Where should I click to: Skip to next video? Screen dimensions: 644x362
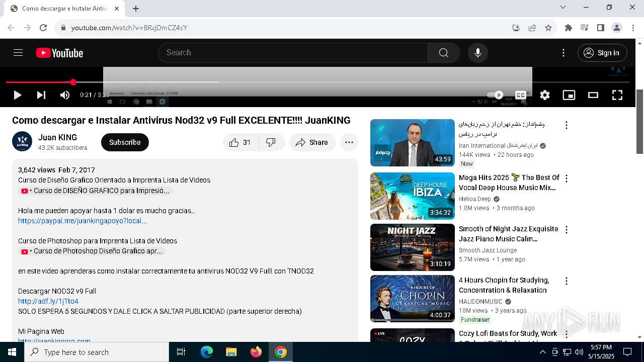[x=41, y=95]
